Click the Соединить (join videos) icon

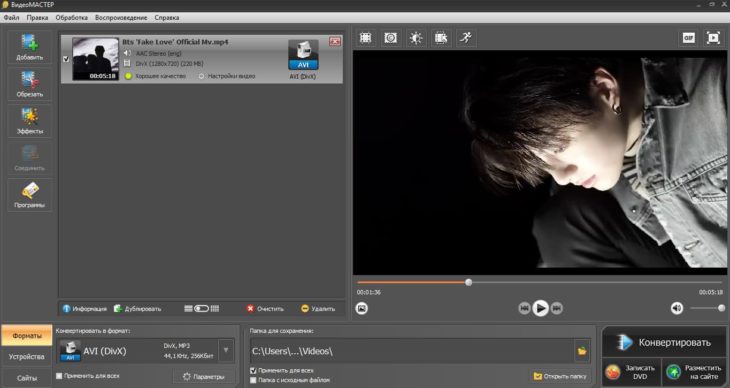pyautogui.click(x=29, y=158)
